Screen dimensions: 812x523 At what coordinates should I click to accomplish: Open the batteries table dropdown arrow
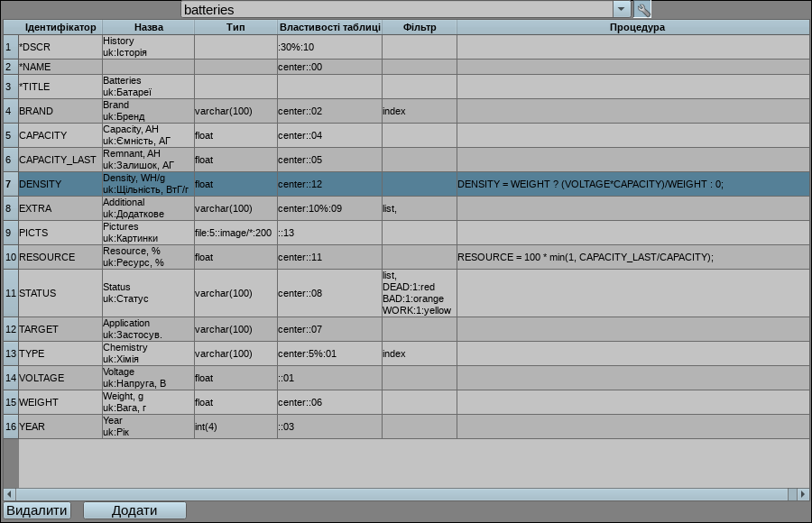click(622, 9)
